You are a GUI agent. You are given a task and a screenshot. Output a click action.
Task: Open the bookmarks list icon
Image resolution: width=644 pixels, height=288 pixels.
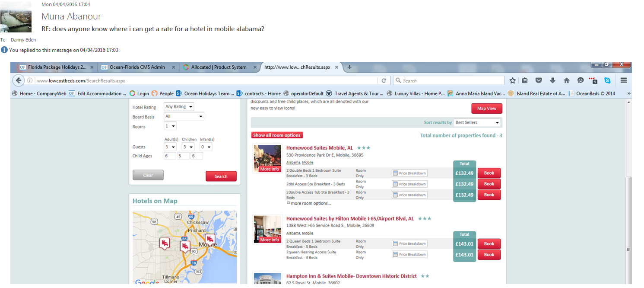(x=525, y=80)
